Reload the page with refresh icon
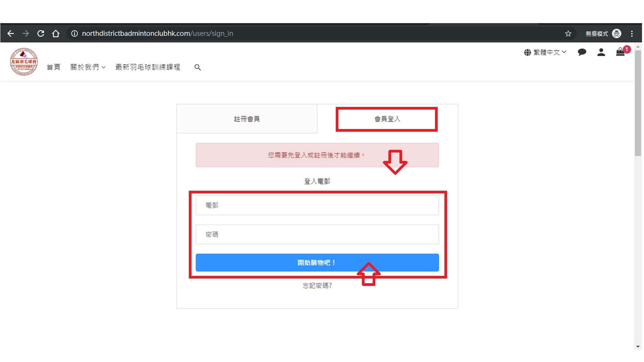 (41, 34)
